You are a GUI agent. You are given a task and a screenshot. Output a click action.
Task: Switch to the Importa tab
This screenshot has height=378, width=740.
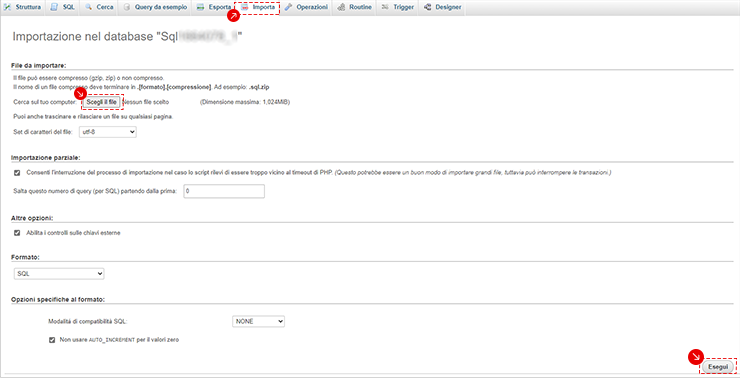click(258, 8)
